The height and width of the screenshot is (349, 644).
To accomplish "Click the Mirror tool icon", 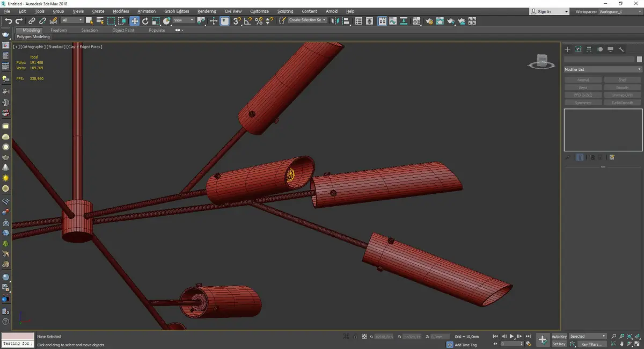I will click(335, 21).
